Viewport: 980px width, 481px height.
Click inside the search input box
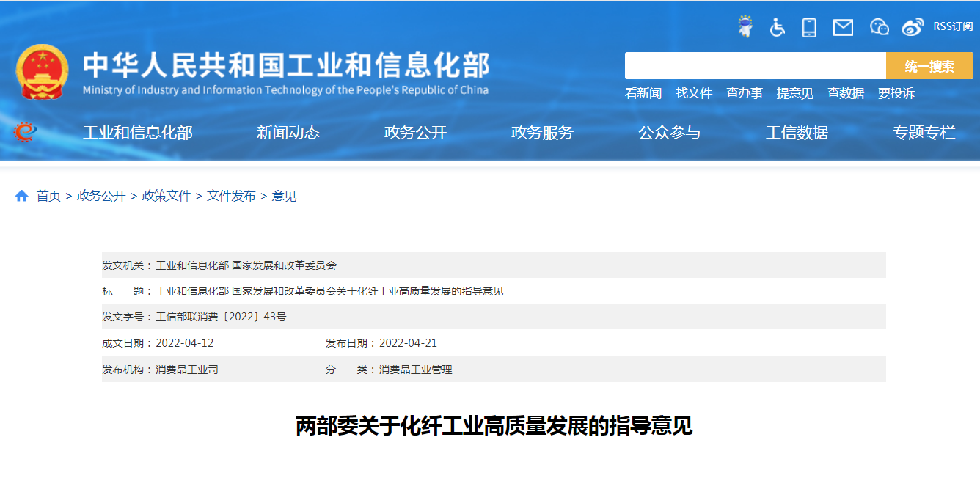pyautogui.click(x=755, y=66)
